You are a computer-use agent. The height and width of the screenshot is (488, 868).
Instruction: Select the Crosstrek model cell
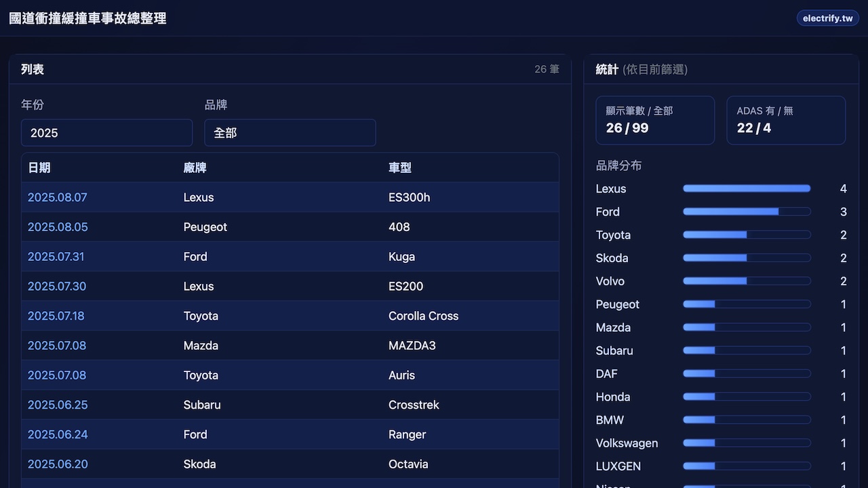(x=414, y=405)
